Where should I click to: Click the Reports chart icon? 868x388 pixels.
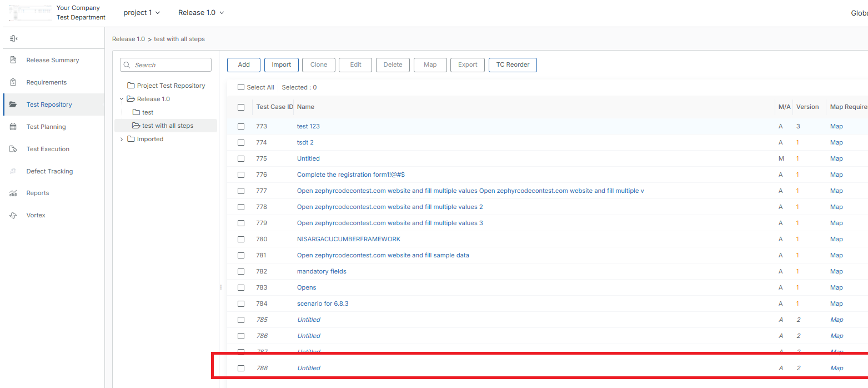(13, 193)
